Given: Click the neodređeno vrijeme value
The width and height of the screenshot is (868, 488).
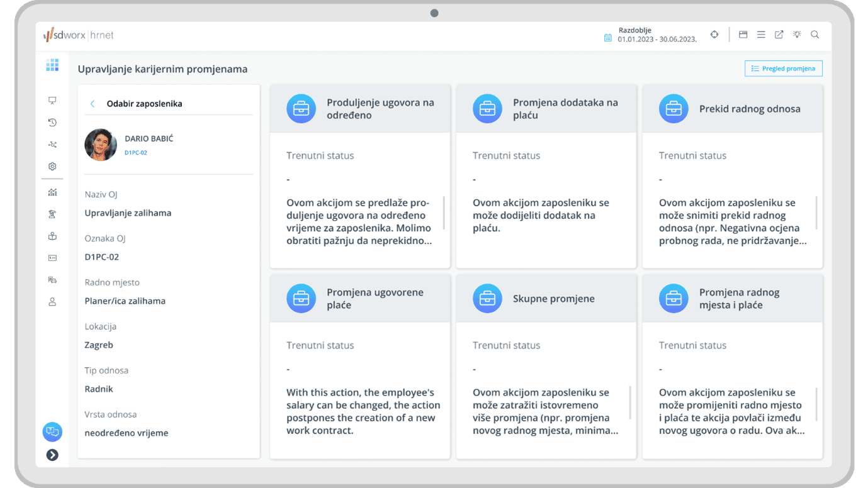Looking at the screenshot, I should click(127, 433).
